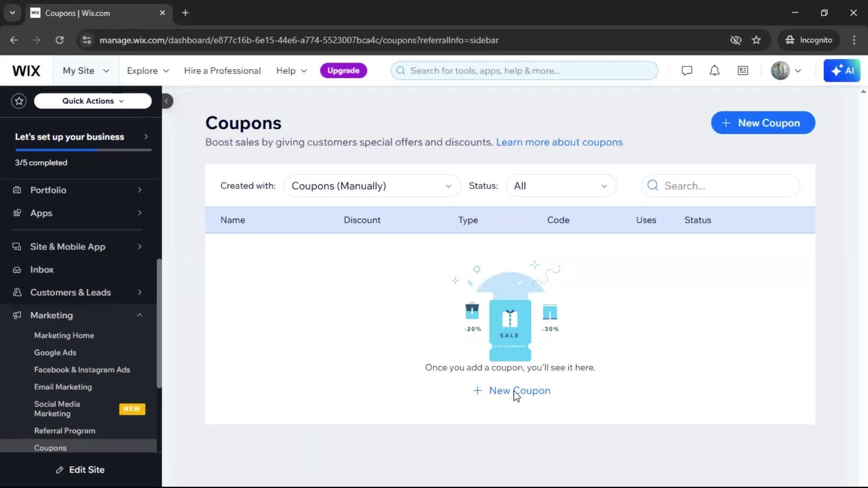Expand the Portfolio section chevron

point(140,190)
